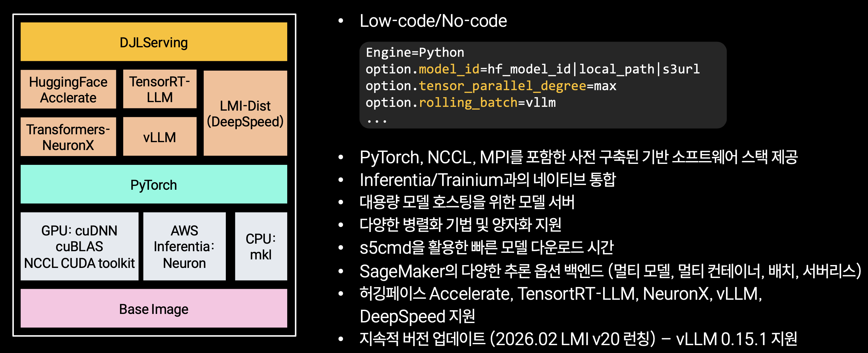Viewport: 868px width, 353px height.
Task: Select the CPU: mkl box
Action: (x=261, y=246)
